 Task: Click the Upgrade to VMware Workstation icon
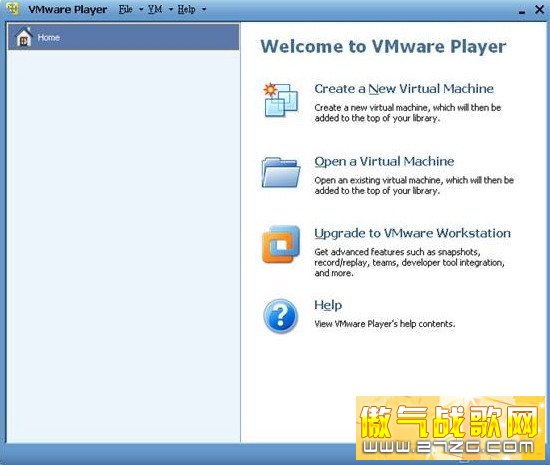pyautogui.click(x=281, y=244)
